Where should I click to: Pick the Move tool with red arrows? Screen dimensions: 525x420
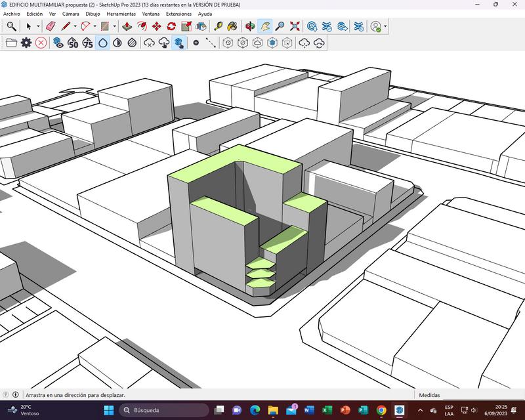coord(157,26)
